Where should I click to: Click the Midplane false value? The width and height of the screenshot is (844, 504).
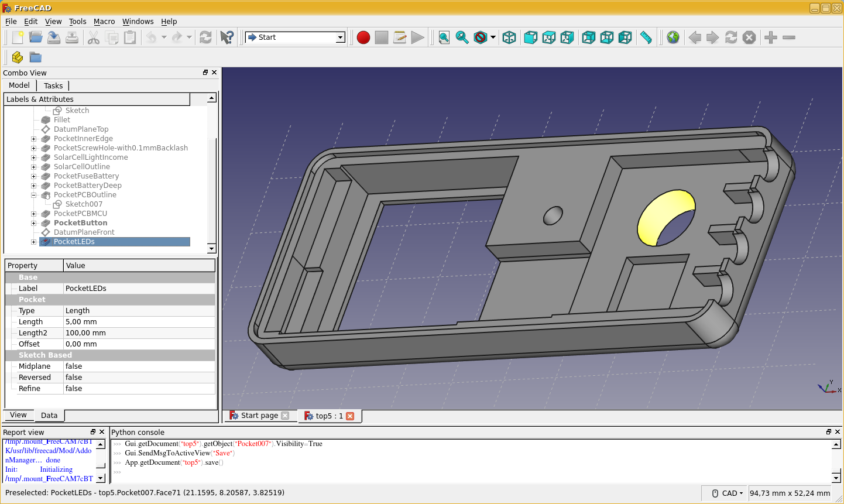coord(74,366)
